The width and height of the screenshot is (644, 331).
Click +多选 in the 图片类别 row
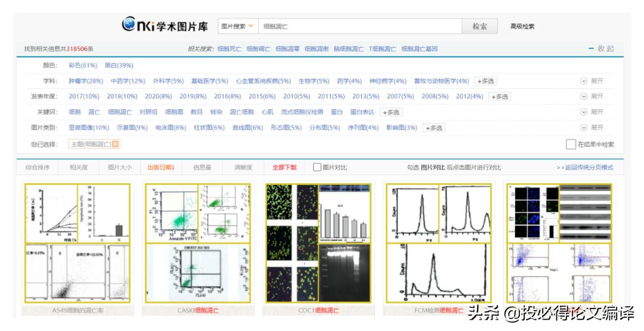tap(434, 128)
